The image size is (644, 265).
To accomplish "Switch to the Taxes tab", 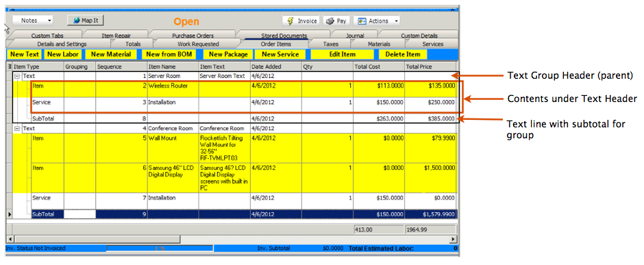I will click(x=330, y=44).
